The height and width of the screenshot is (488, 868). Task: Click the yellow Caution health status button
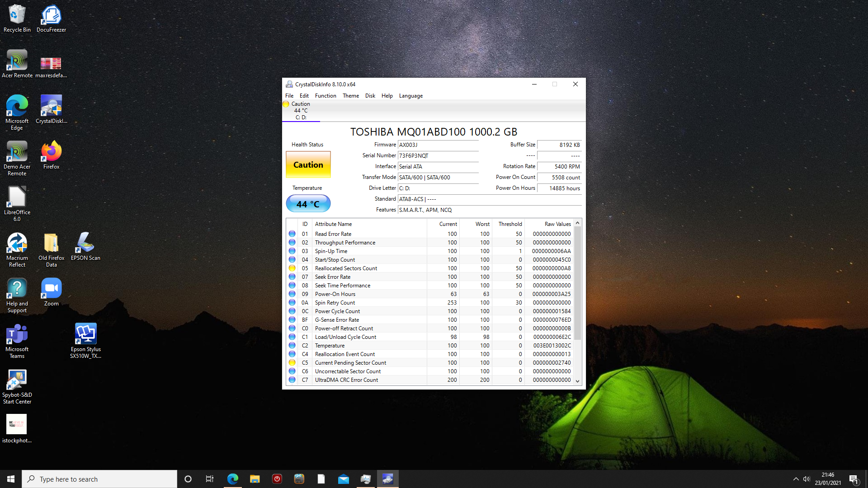click(308, 164)
